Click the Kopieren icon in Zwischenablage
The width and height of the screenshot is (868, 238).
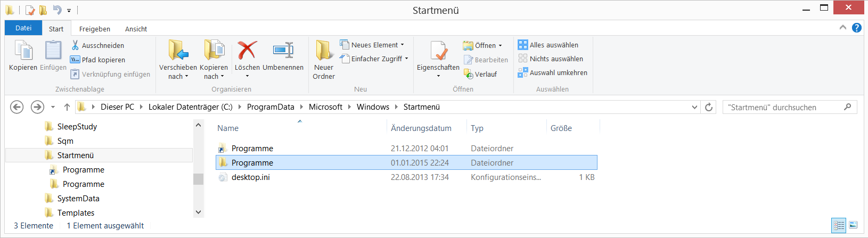(23, 51)
